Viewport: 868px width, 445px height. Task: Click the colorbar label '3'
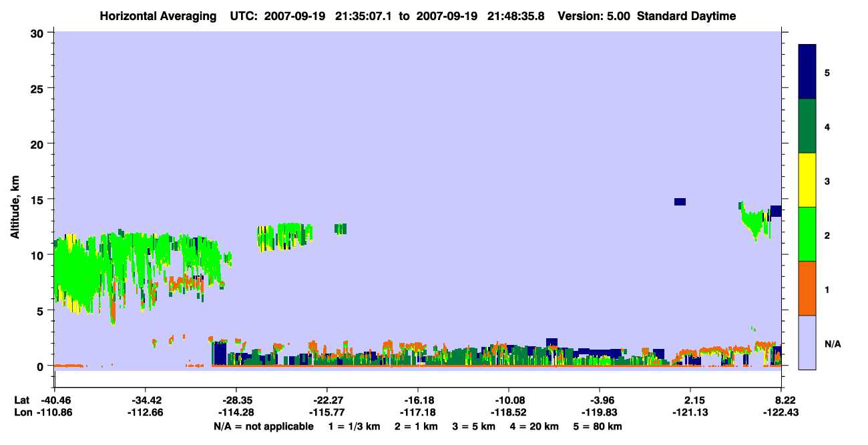click(827, 181)
